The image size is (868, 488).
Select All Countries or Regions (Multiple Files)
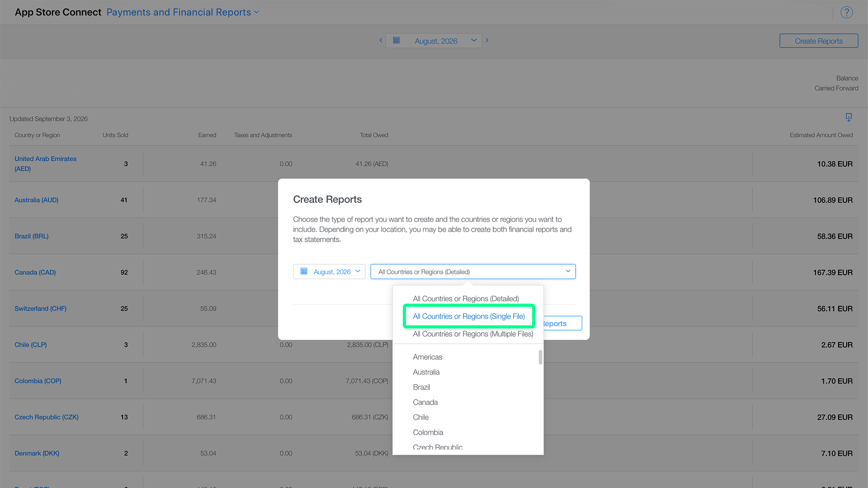473,334
